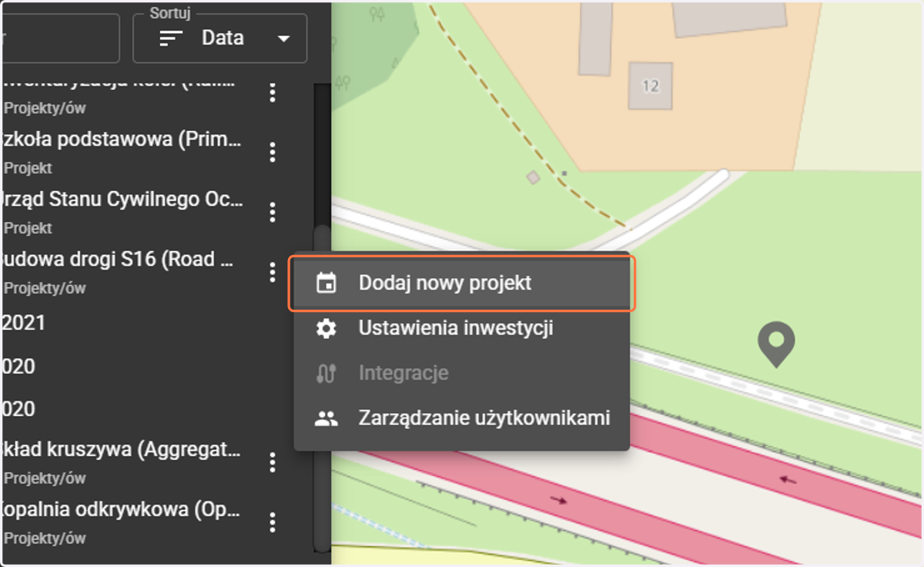Open three-dot menu for Urząd Stanu Cywilnego row
924x567 pixels.
[x=272, y=212]
